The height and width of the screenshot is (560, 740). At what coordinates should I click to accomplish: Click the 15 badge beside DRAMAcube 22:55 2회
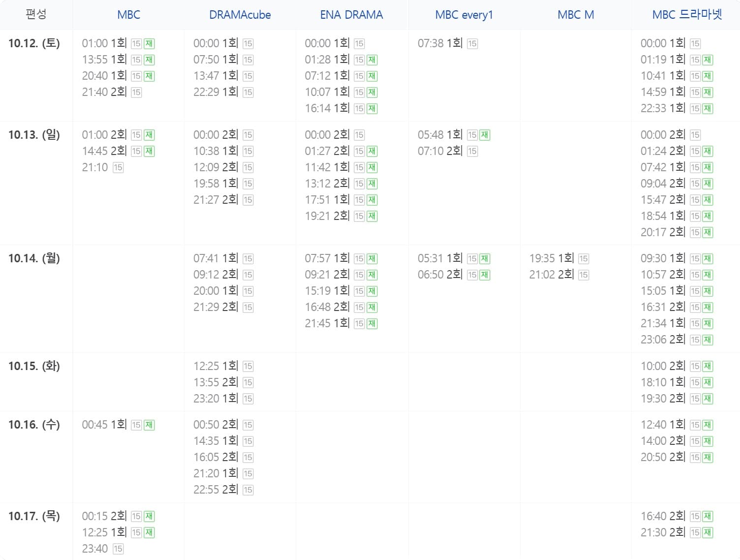[x=248, y=490]
